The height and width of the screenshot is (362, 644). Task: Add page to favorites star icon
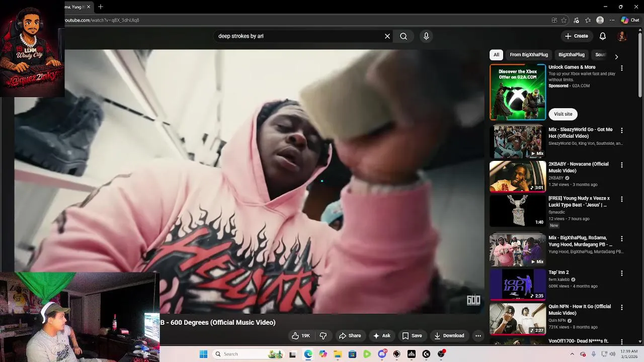(564, 20)
